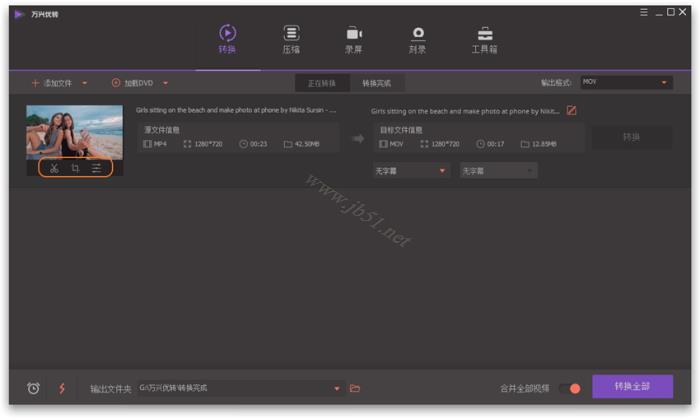Expand the 添加文件 dropdown arrow
The height and width of the screenshot is (418, 700).
click(x=84, y=83)
